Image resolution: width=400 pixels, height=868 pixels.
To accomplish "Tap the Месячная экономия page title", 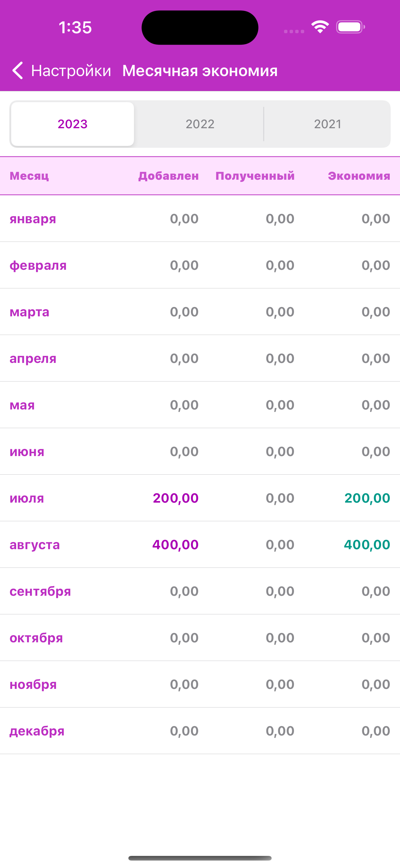I will [x=200, y=71].
